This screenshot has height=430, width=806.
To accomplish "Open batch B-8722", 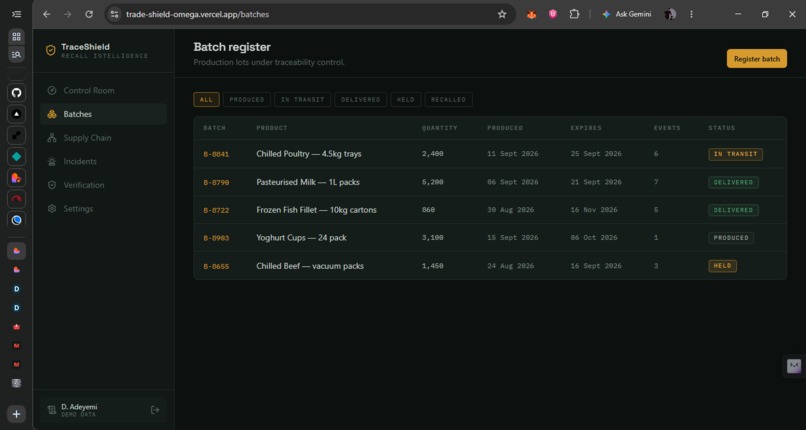I will (x=216, y=210).
